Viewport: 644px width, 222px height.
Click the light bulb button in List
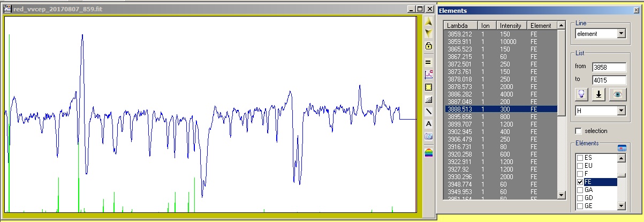tap(581, 94)
